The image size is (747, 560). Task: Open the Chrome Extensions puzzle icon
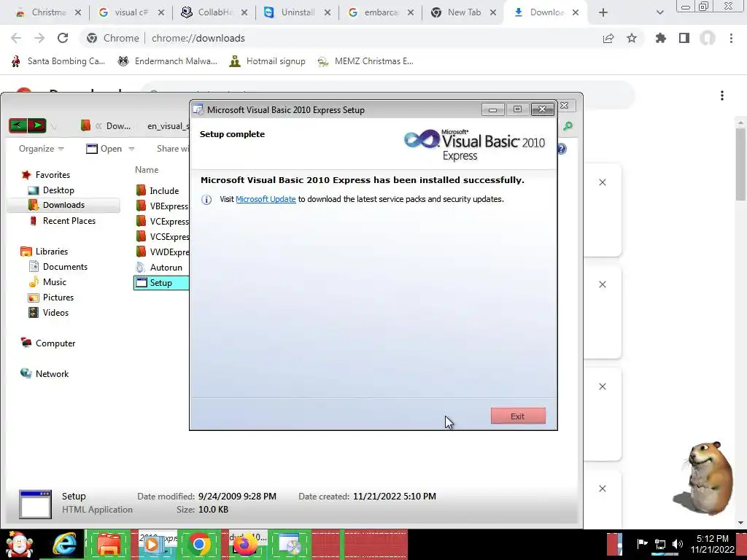pos(661,38)
